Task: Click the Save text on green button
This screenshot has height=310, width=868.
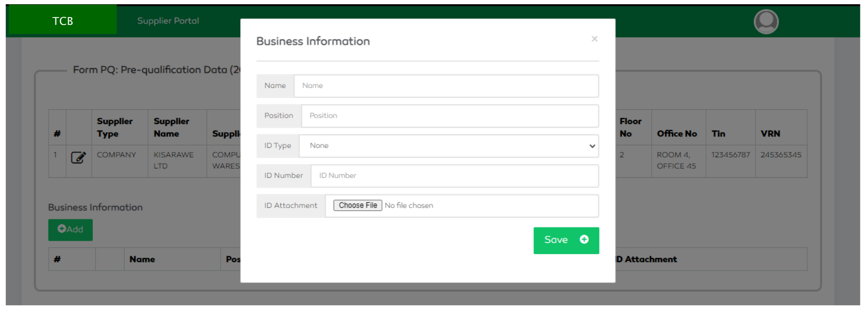Action: [x=556, y=240]
